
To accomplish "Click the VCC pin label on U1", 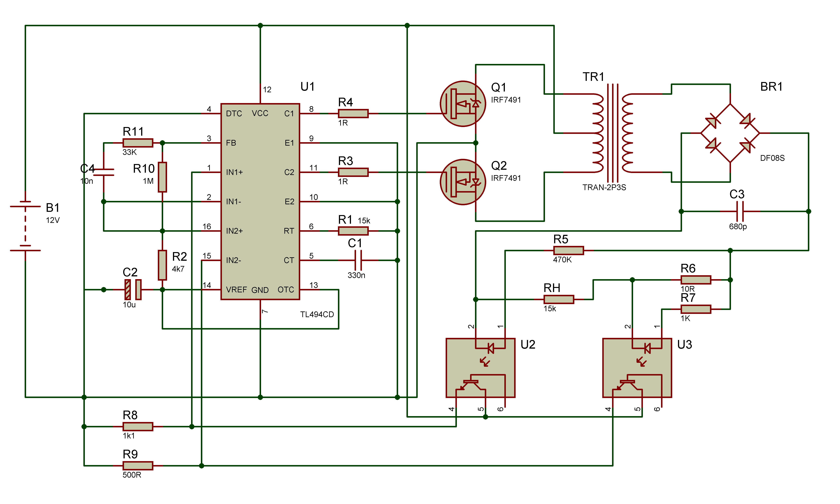I will pyautogui.click(x=260, y=113).
